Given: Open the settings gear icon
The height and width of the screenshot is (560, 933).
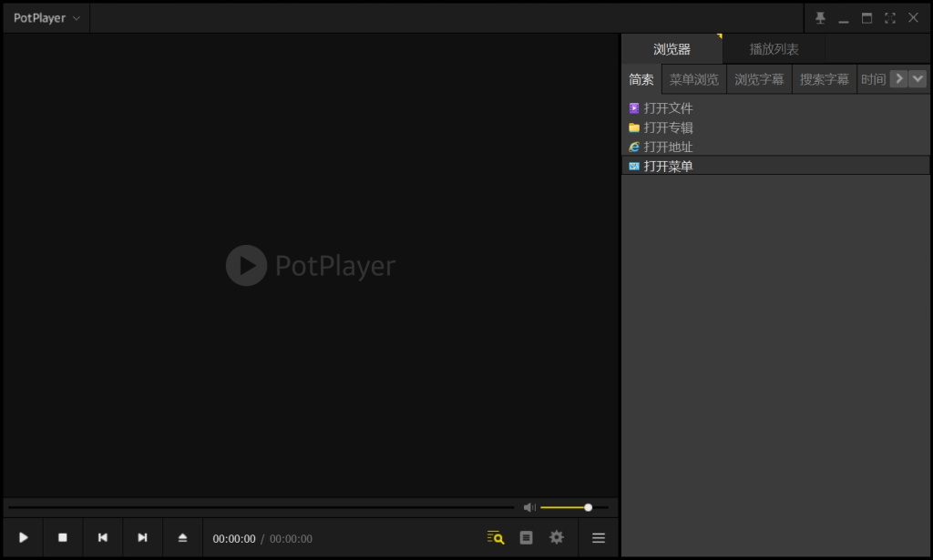Looking at the screenshot, I should 557,537.
